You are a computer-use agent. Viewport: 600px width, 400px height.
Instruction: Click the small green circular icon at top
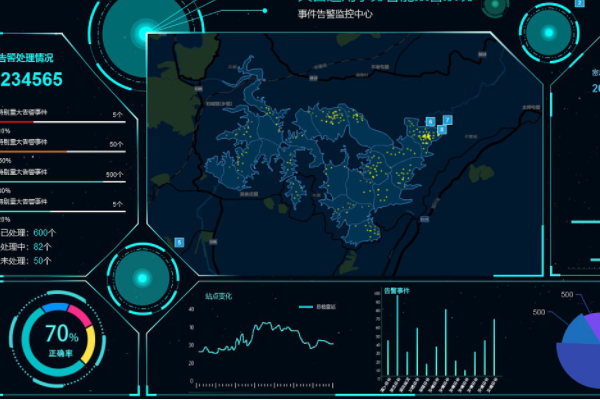point(492,7)
